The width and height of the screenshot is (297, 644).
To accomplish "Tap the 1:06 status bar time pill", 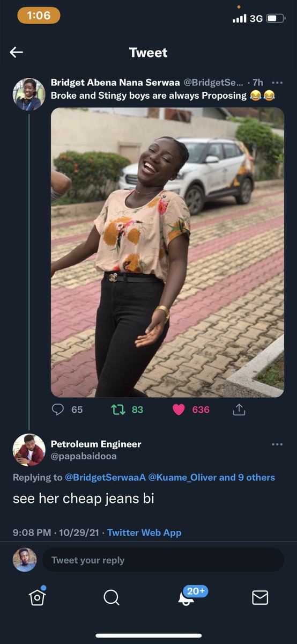I will click(x=39, y=16).
